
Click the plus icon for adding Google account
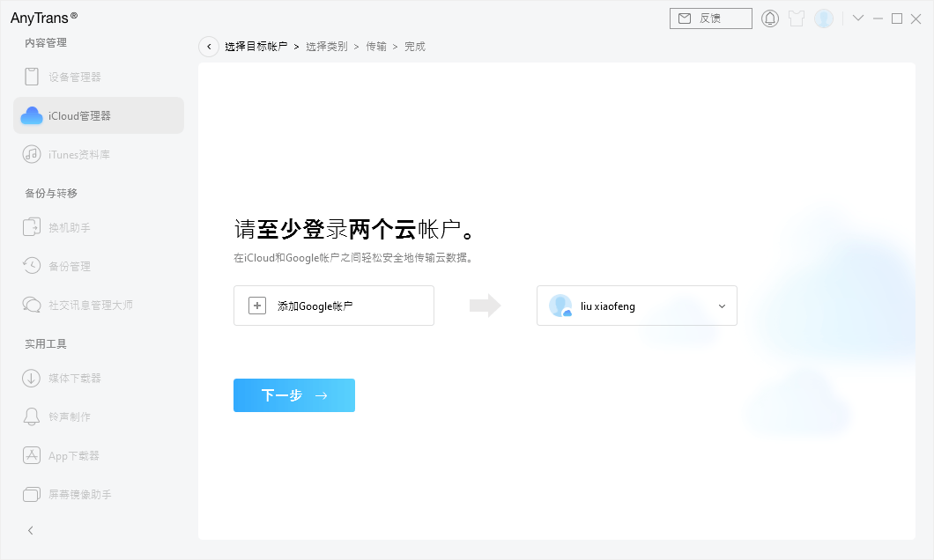tap(256, 306)
